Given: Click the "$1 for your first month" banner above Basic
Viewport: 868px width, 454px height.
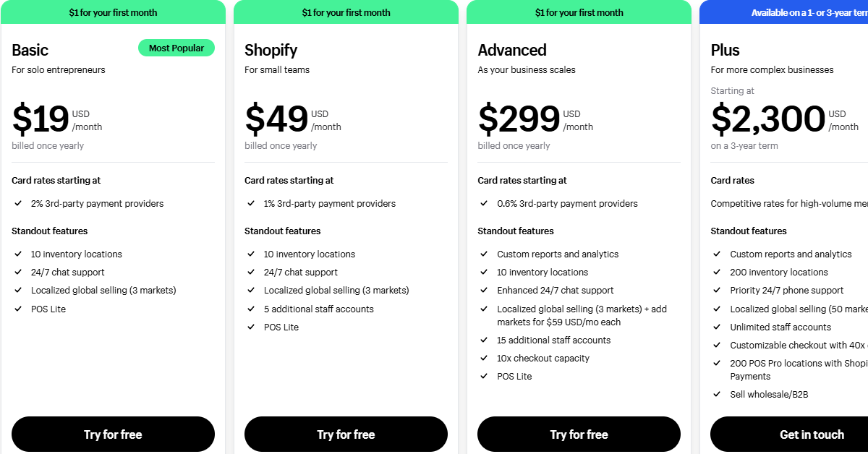Looking at the screenshot, I should coord(113,12).
